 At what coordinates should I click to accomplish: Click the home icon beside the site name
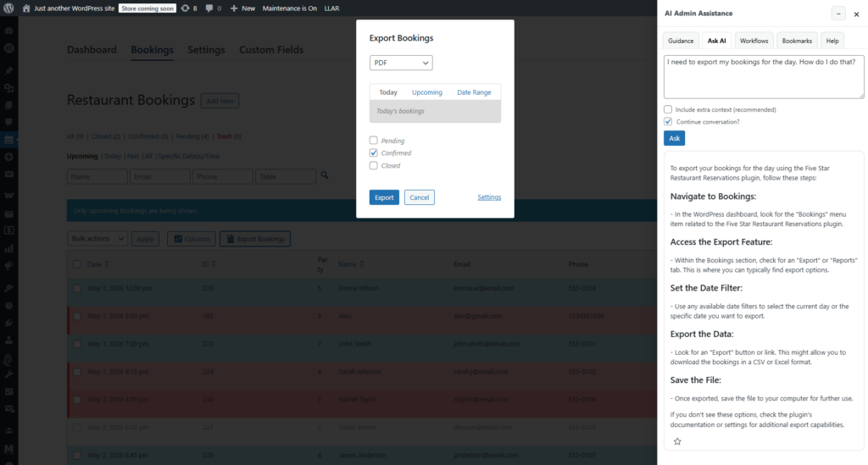pos(26,8)
